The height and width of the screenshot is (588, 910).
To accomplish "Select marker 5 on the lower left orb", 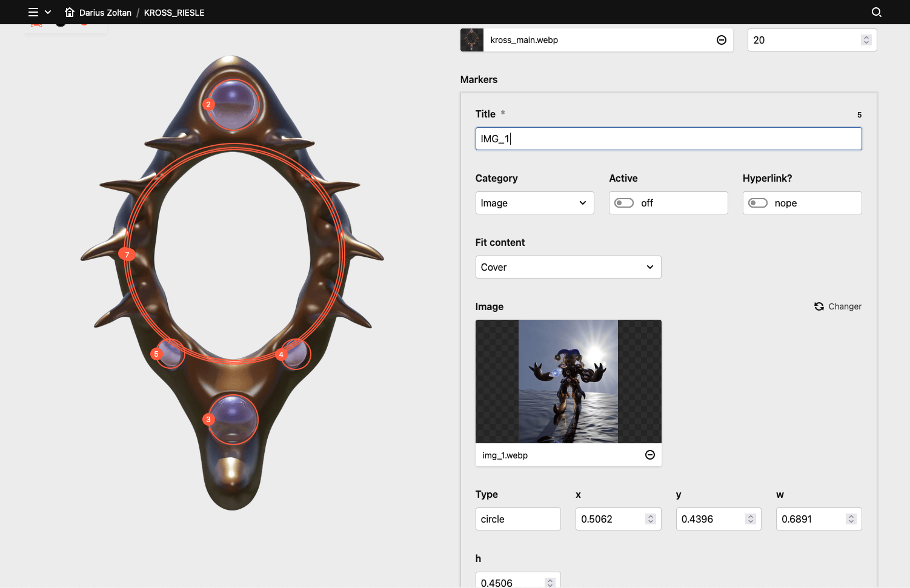I will click(x=156, y=354).
